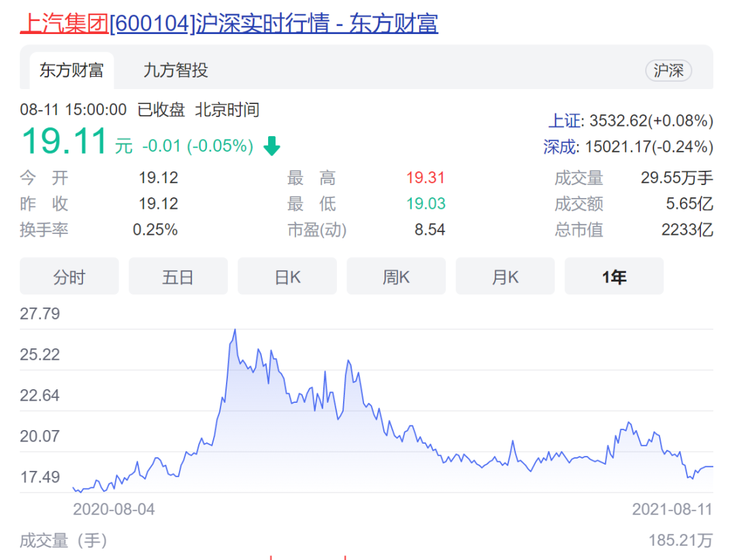Image resolution: width=735 pixels, height=560 pixels.
Task: Click the 北京时间 label
Action: coord(227,110)
